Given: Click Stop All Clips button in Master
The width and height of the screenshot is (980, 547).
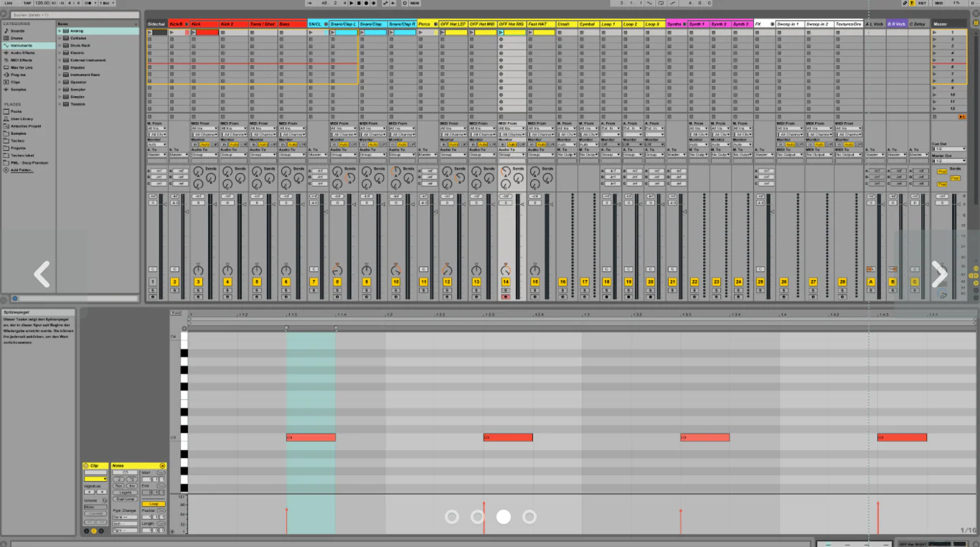Looking at the screenshot, I should pyautogui.click(x=934, y=116).
